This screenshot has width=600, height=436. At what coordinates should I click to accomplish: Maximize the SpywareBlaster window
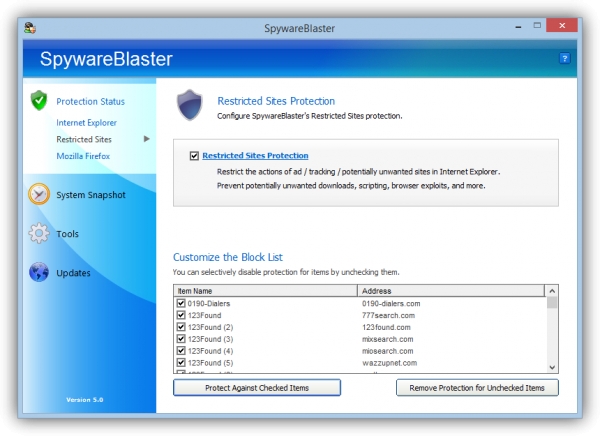[x=537, y=26]
